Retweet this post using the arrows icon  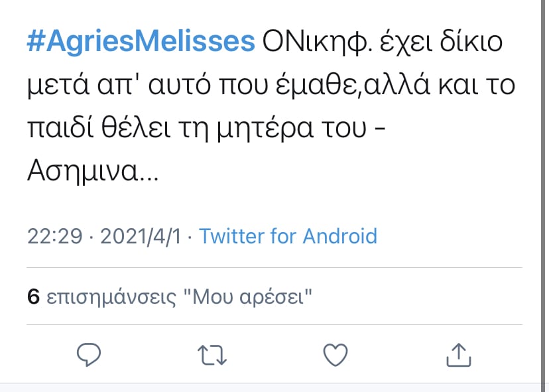point(212,356)
